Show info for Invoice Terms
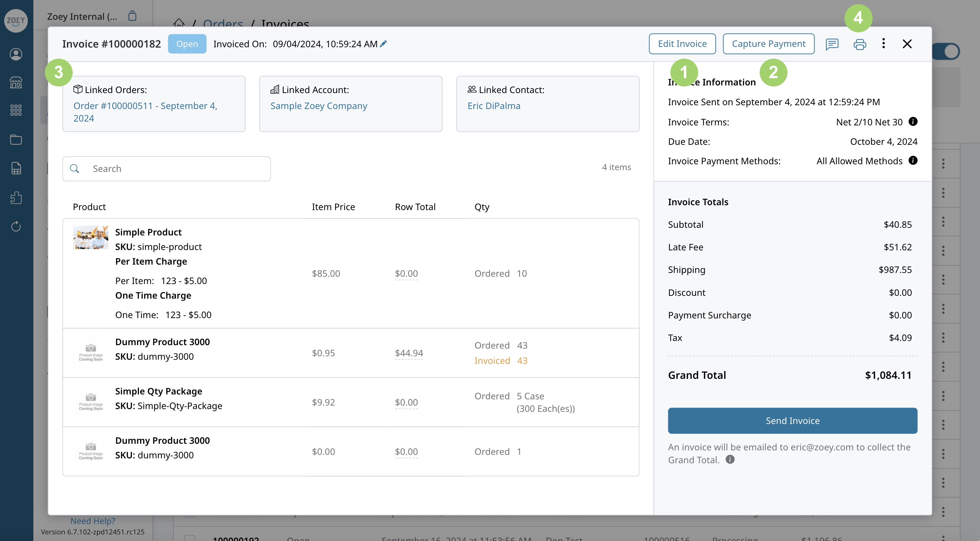980x541 pixels. coord(913,122)
